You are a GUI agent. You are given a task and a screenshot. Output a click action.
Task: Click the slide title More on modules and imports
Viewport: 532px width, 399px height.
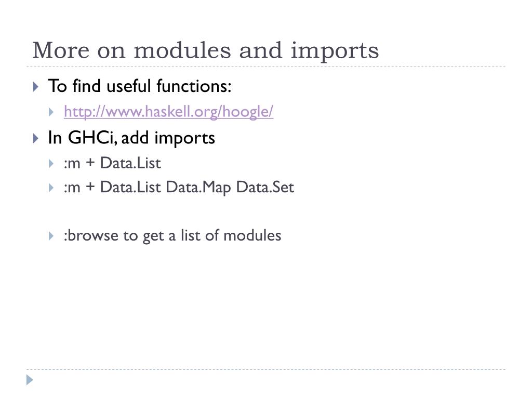pos(206,50)
